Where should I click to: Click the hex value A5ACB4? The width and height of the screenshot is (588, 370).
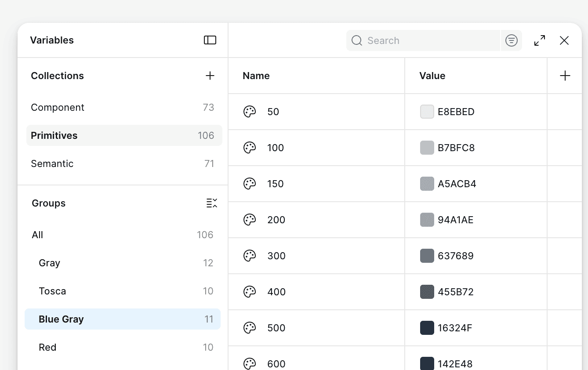pos(457,184)
